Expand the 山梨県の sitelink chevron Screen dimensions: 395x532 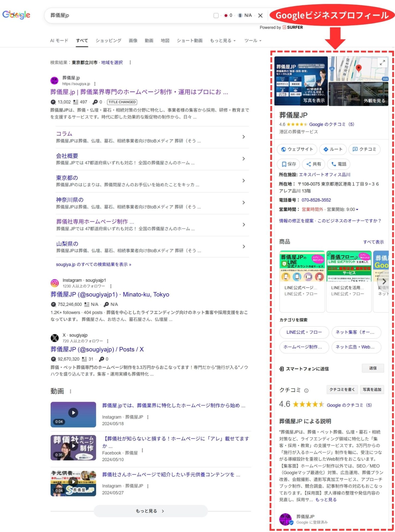pyautogui.click(x=243, y=247)
